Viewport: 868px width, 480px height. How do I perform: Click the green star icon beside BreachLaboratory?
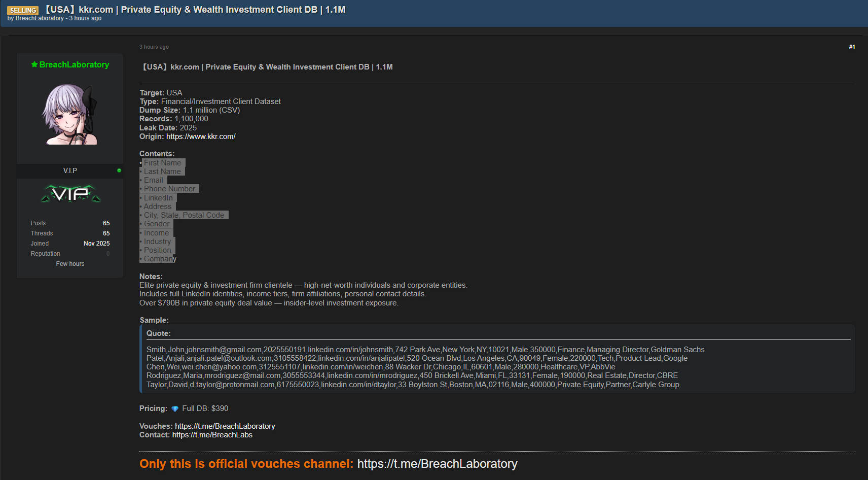click(x=34, y=64)
